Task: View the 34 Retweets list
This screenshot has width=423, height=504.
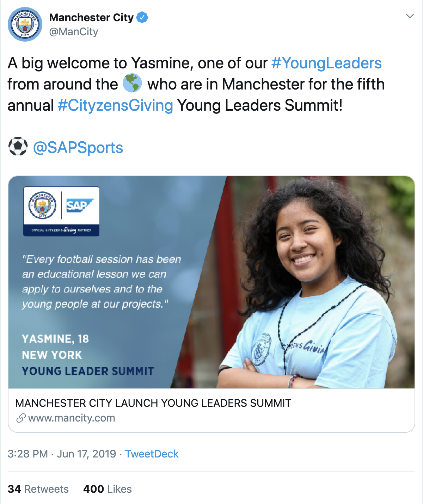Action: [x=38, y=489]
